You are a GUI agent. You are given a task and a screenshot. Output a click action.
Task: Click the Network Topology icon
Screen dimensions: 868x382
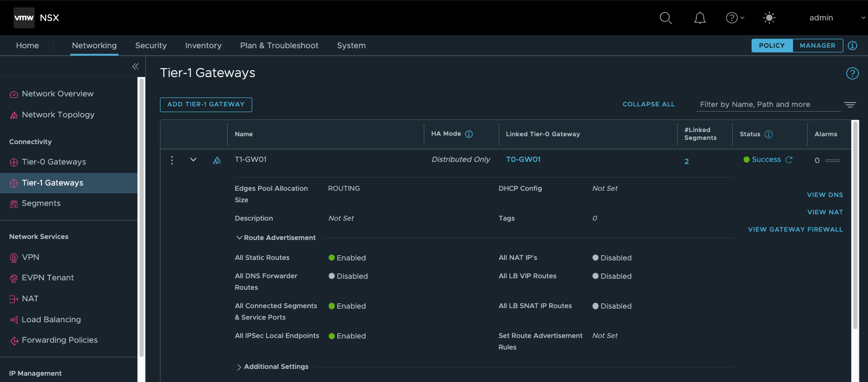point(14,115)
